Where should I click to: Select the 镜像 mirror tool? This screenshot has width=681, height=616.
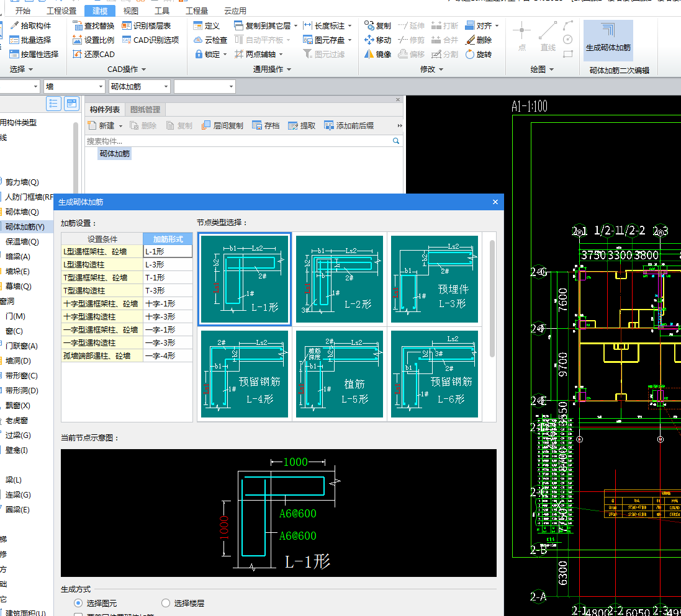(377, 54)
